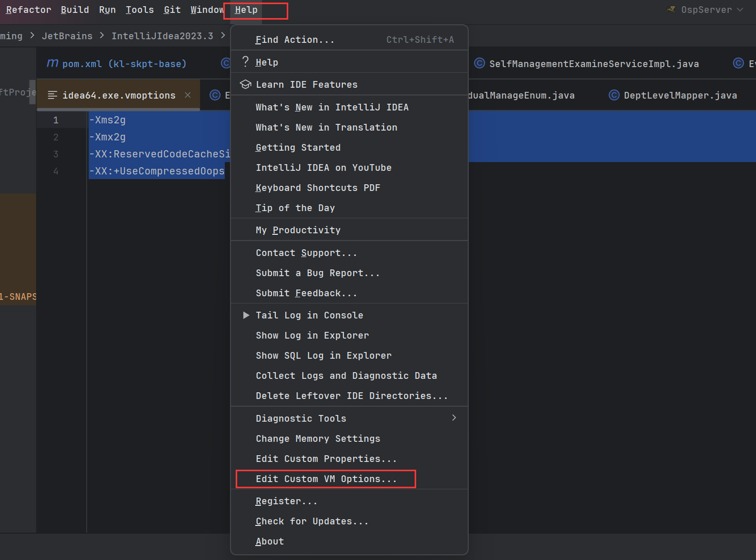Open the Run menu
This screenshot has height=560, width=756.
point(107,10)
